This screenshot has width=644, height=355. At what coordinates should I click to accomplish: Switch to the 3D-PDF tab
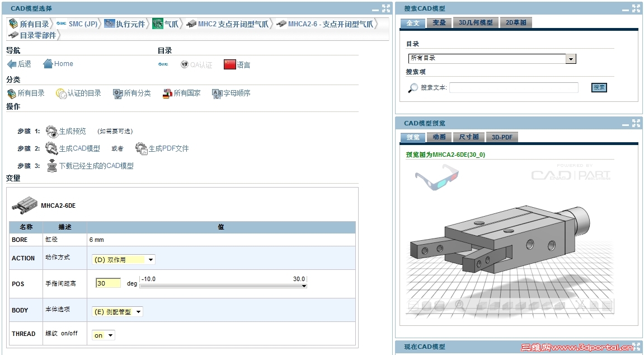click(502, 137)
